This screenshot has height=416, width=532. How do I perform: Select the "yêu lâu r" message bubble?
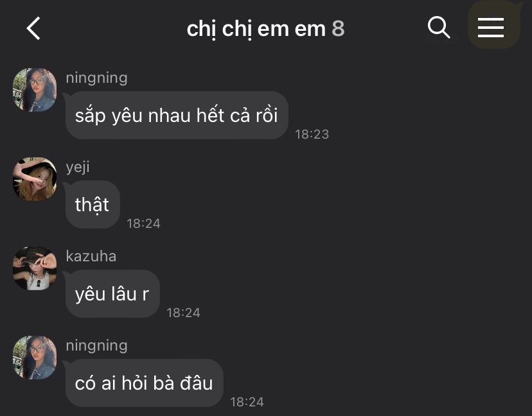[112, 293]
